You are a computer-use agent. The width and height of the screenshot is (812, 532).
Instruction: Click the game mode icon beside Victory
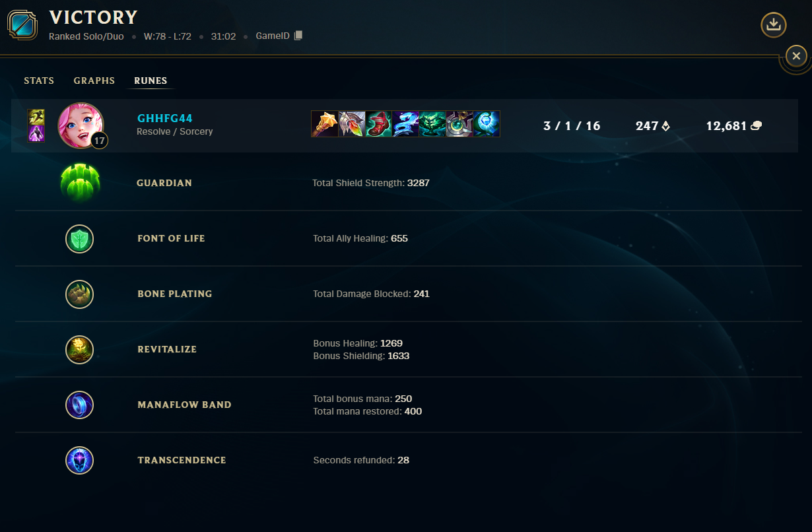(22, 25)
